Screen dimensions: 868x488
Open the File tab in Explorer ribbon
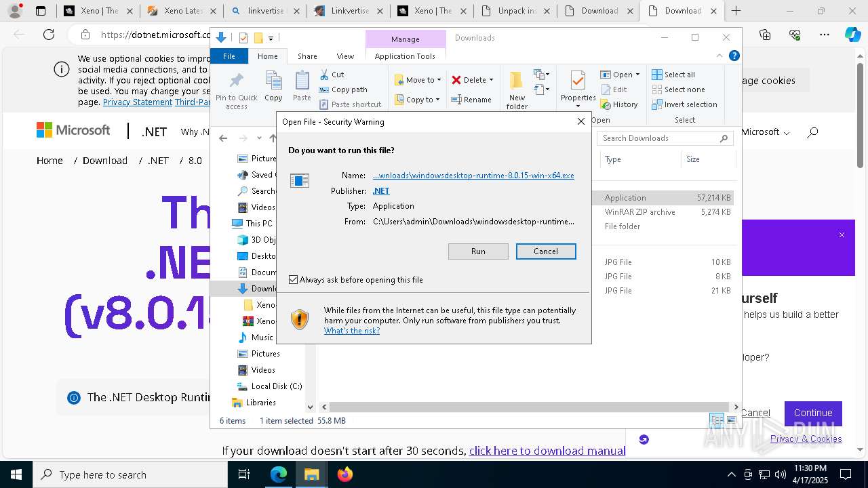click(x=229, y=56)
